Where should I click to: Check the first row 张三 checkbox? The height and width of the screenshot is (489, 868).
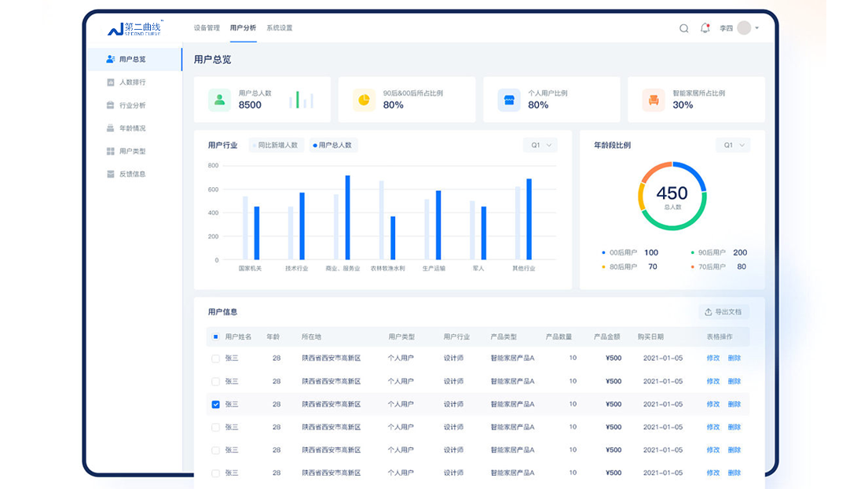(x=216, y=358)
